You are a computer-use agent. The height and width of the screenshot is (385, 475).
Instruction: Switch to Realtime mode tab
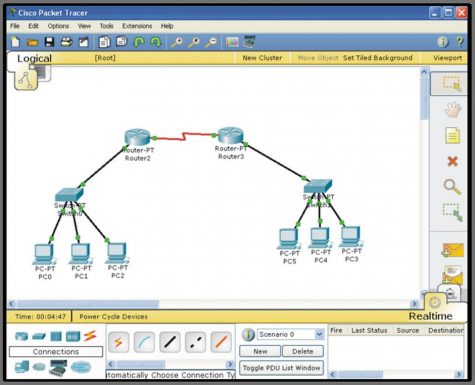pos(430,316)
